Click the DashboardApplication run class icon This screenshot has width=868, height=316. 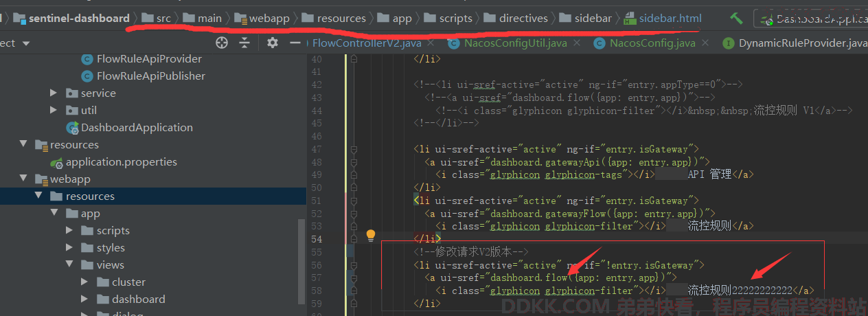72,128
